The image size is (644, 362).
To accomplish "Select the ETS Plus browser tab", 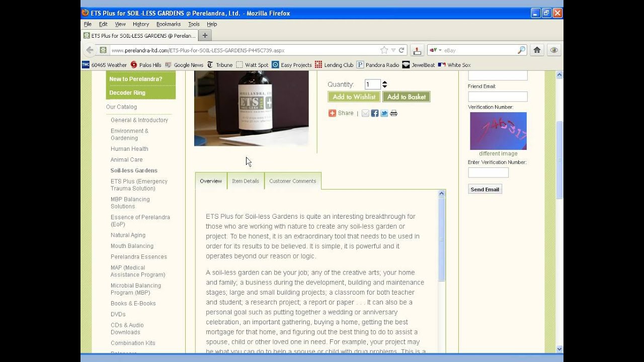I will (139, 36).
